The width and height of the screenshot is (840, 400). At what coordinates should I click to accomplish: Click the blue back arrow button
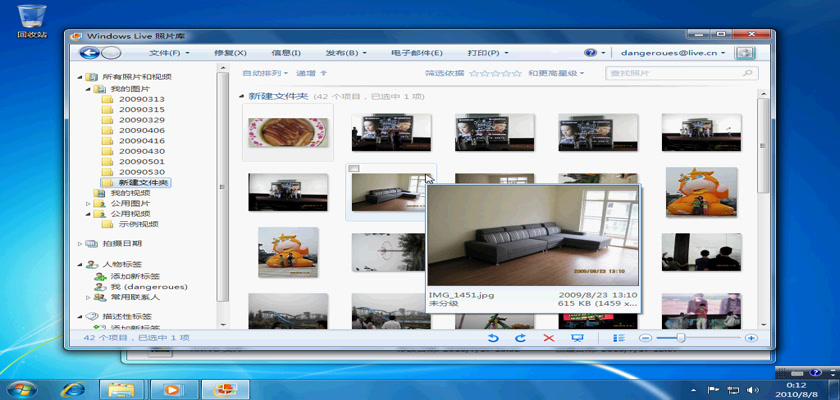(x=90, y=52)
